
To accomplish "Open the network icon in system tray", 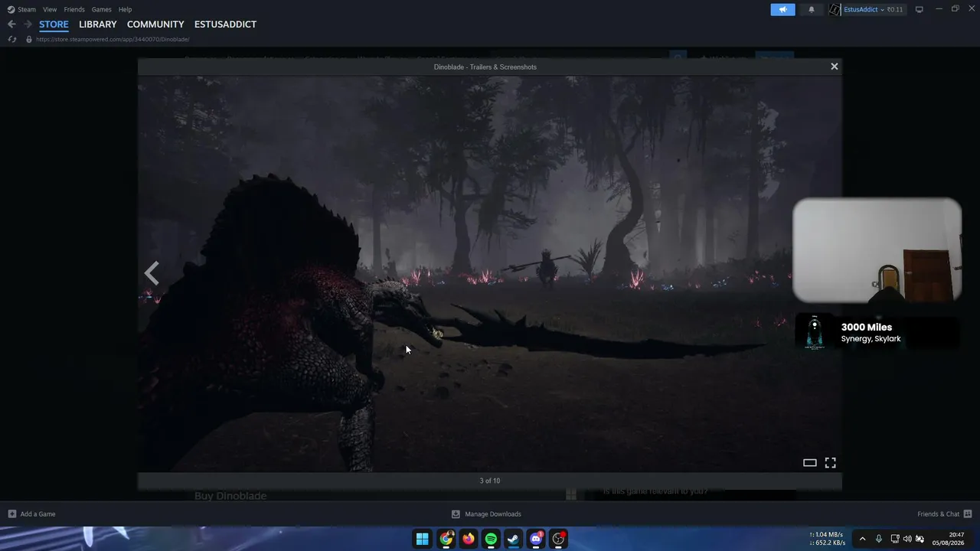I will pyautogui.click(x=895, y=539).
